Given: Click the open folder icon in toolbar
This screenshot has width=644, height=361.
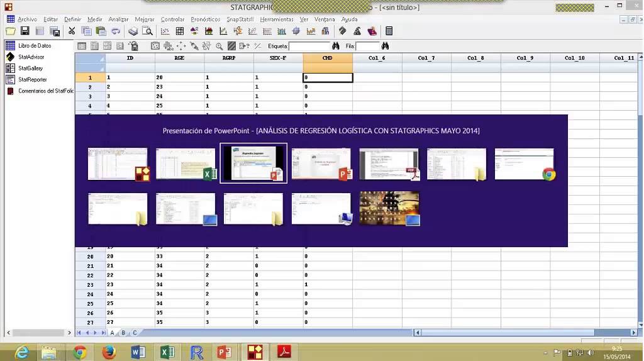Looking at the screenshot, I should (x=10, y=31).
